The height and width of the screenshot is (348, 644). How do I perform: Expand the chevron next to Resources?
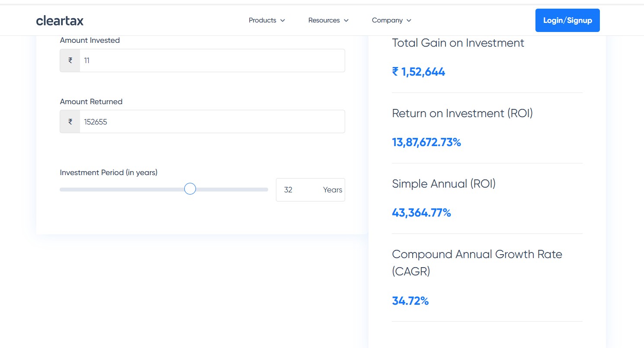tap(346, 20)
